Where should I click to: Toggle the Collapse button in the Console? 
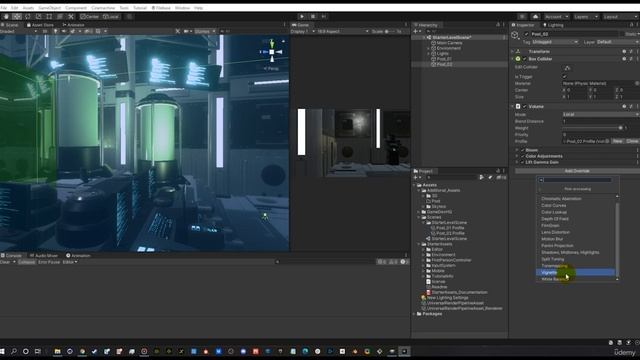tap(27, 262)
